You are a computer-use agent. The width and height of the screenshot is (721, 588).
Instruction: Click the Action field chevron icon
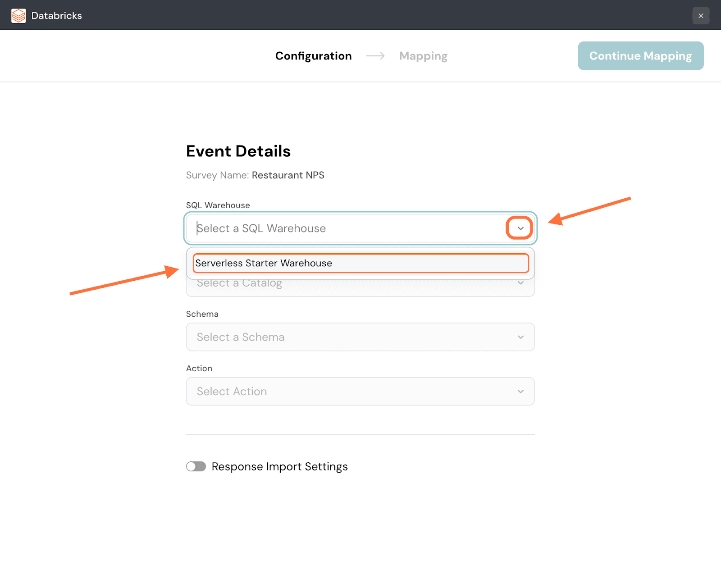coord(520,392)
